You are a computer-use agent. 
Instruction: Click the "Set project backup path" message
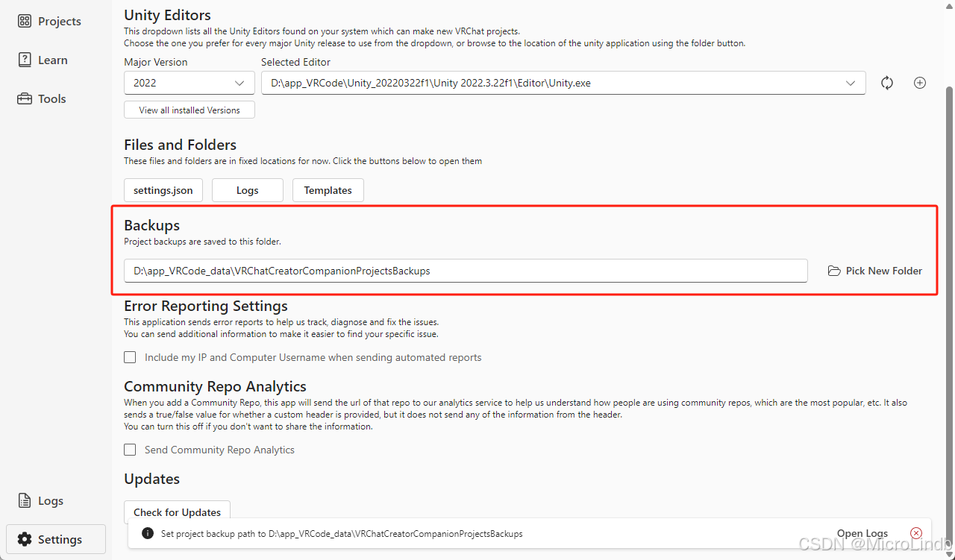pyautogui.click(x=342, y=534)
